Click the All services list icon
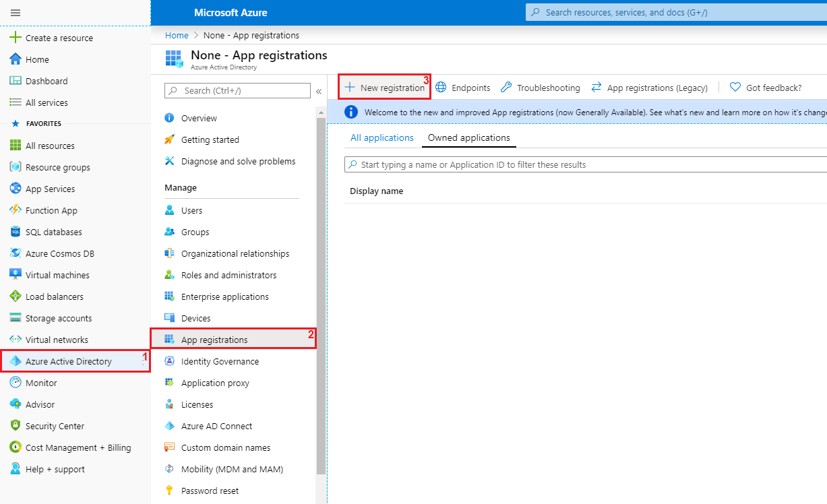The width and height of the screenshot is (827, 504). 16,102
